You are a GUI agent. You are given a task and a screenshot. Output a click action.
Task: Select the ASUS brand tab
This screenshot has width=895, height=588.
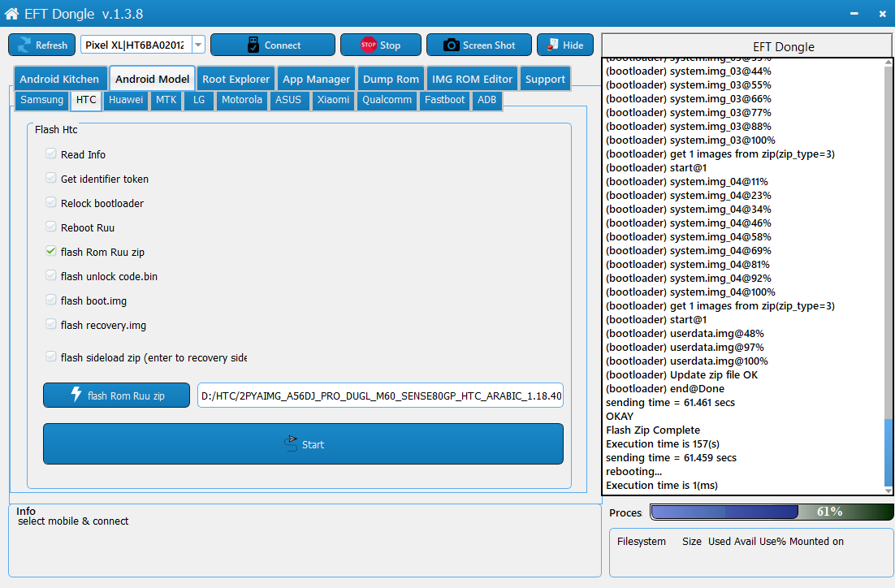(x=288, y=100)
